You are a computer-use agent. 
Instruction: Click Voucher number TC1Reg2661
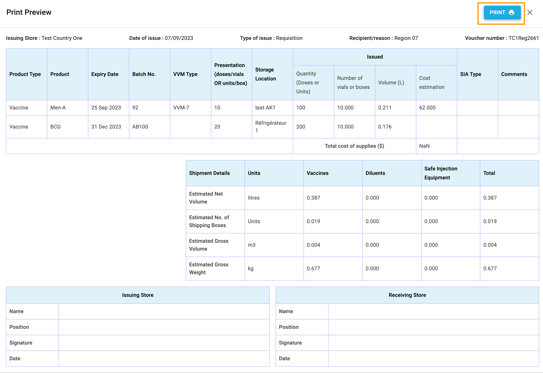502,38
